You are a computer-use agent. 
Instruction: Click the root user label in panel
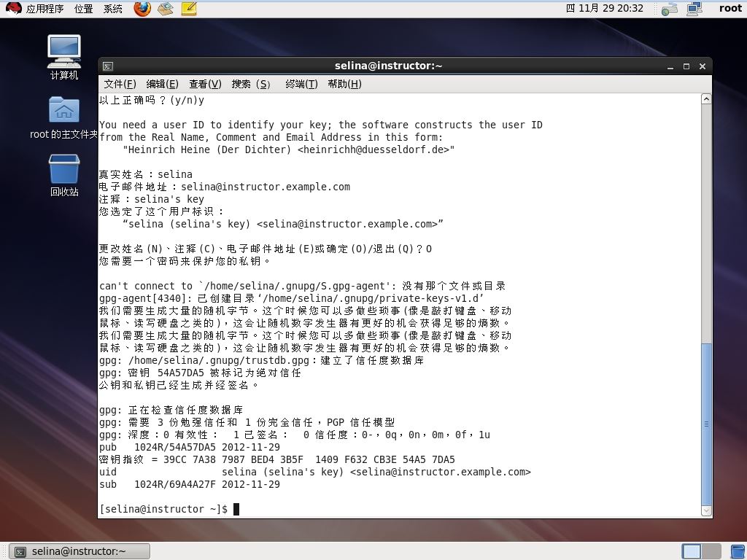coord(730,8)
